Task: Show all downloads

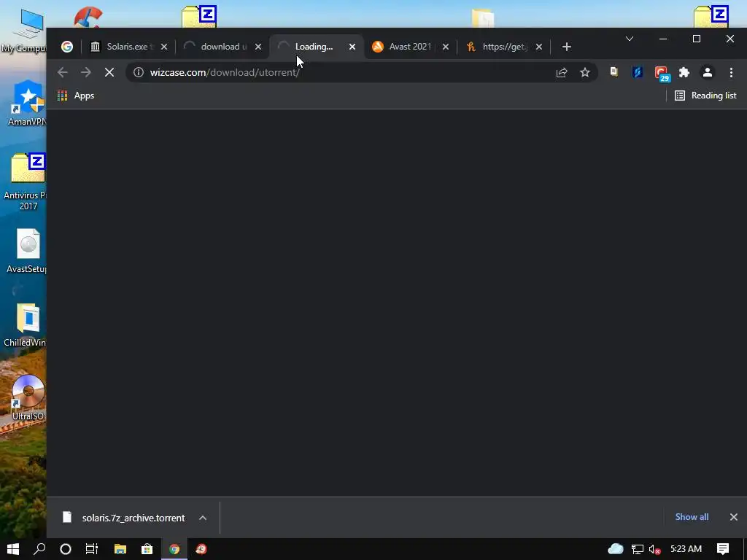Action: tap(692, 517)
